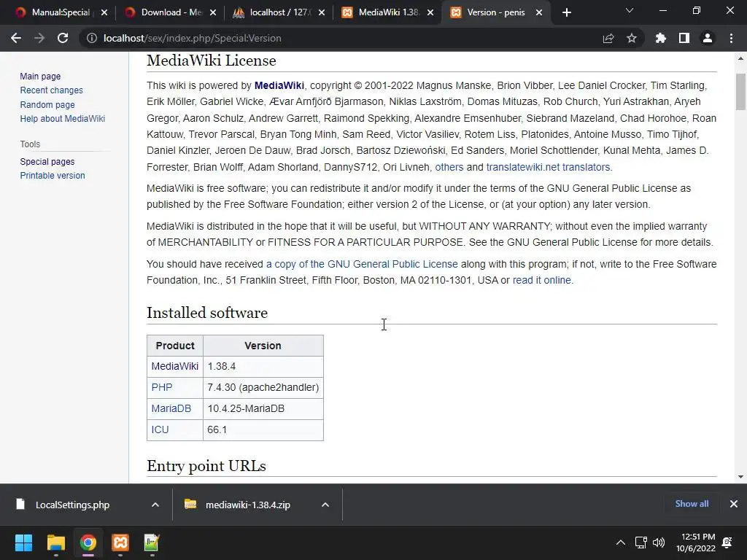Viewport: 747px width, 560px height.
Task: Open XAMPP from taskbar
Action: [x=120, y=542]
